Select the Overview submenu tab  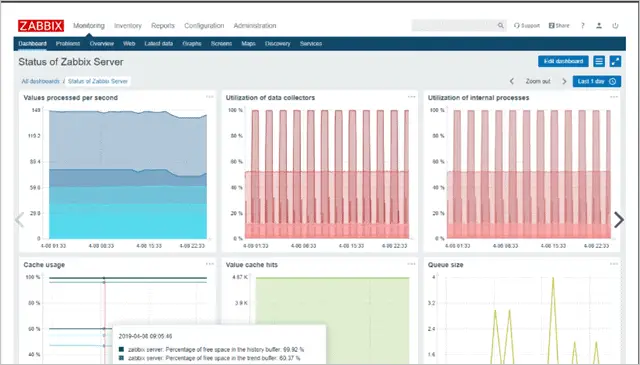click(102, 44)
